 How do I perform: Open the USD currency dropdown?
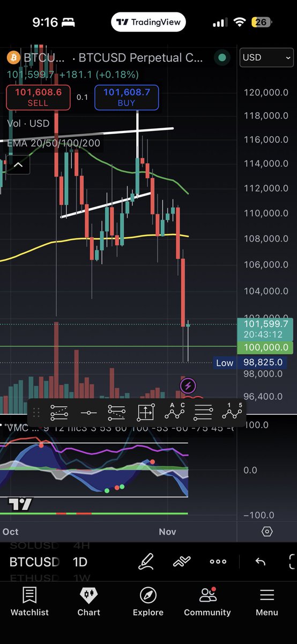[x=267, y=58]
